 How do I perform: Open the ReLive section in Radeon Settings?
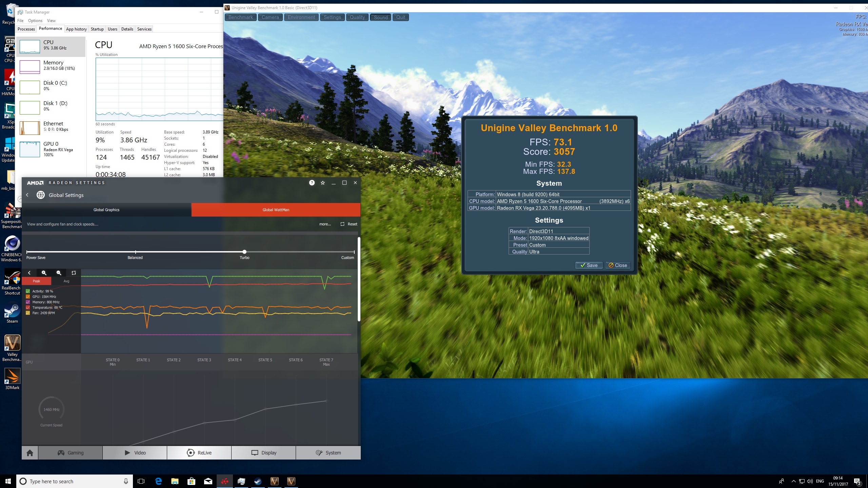click(199, 453)
